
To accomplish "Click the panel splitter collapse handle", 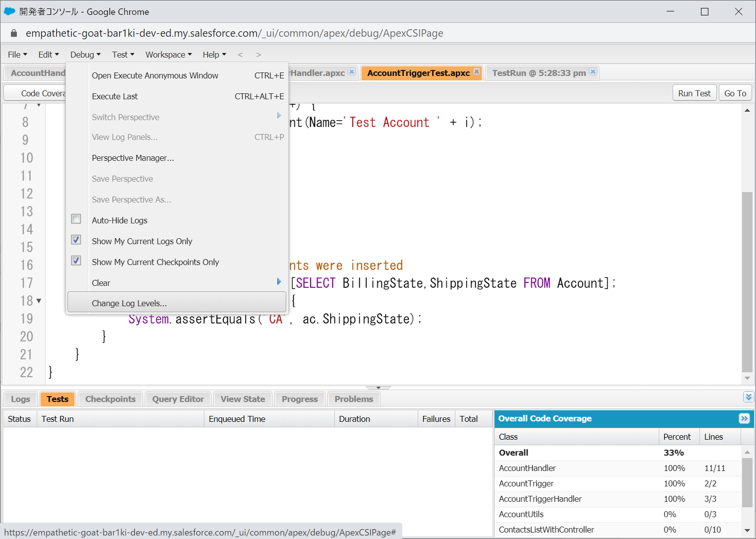I will tap(378, 387).
